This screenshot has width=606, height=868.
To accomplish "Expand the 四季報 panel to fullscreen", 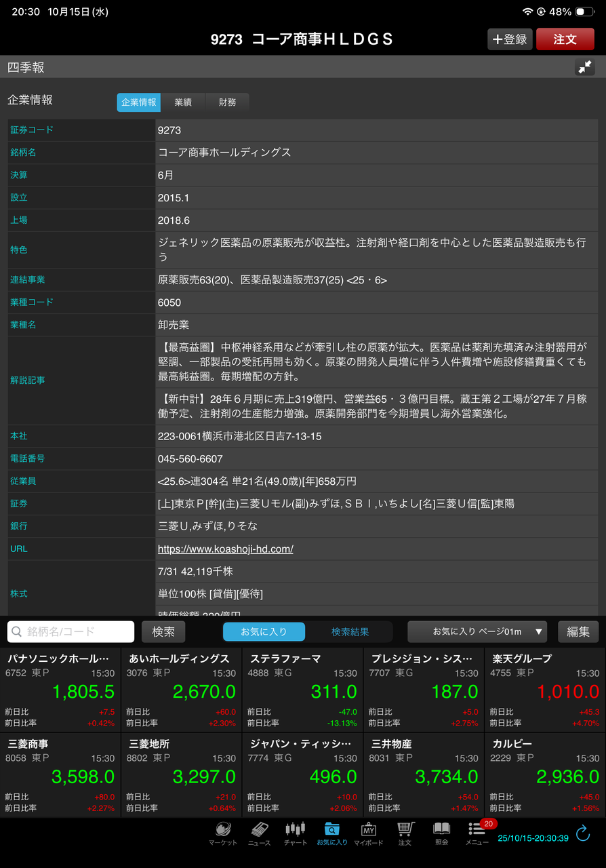I will pos(584,66).
